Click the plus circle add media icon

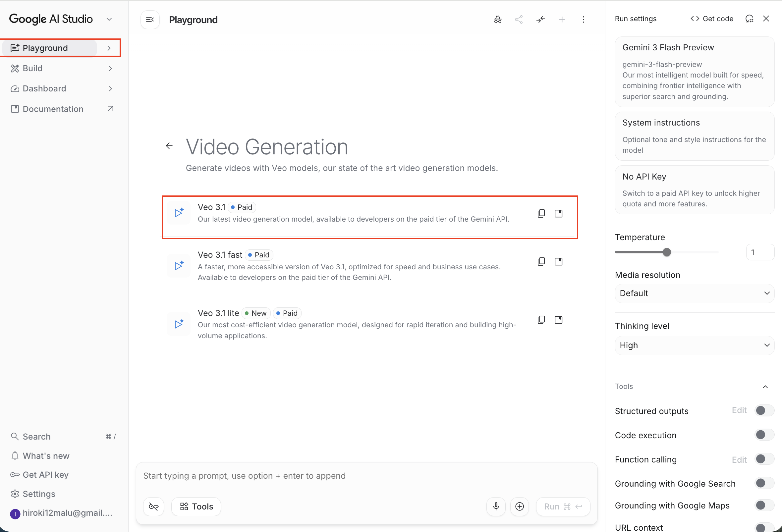(519, 506)
